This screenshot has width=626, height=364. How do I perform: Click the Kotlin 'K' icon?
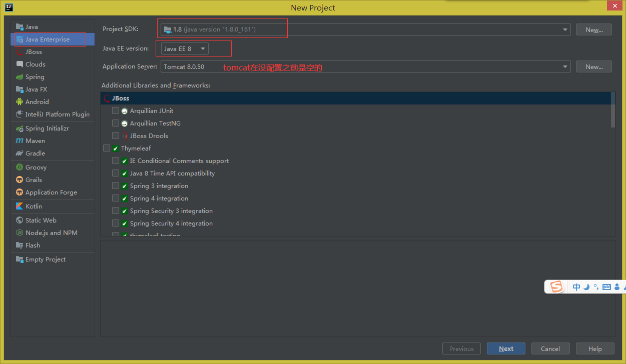coord(20,206)
